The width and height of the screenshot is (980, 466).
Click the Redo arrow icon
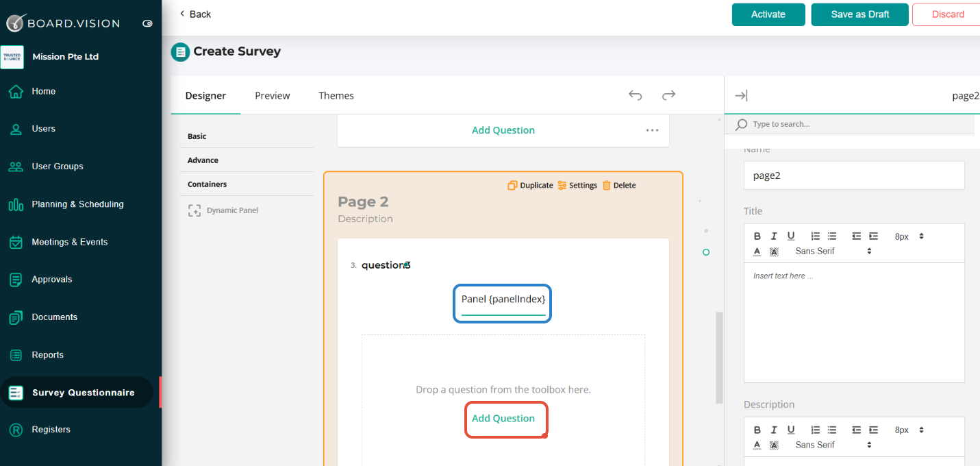pos(669,95)
